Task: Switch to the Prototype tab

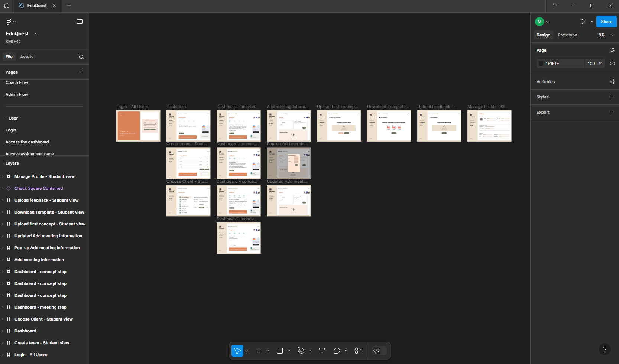Action: [567, 35]
